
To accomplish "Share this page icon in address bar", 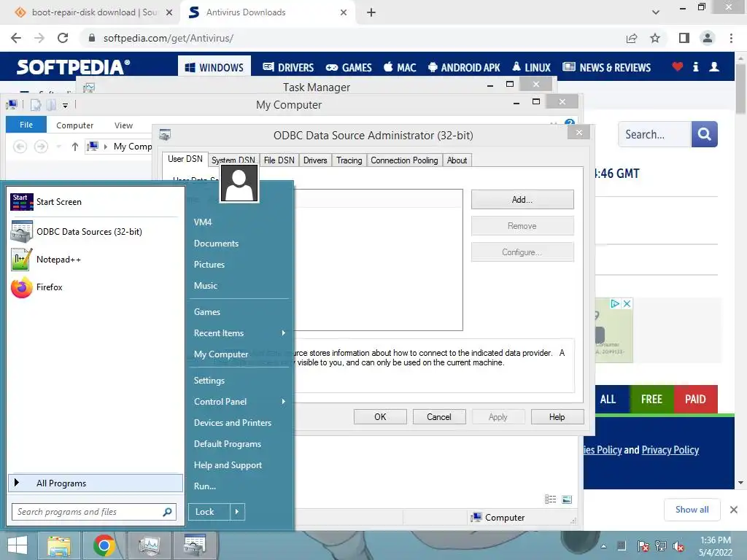I will (632, 38).
